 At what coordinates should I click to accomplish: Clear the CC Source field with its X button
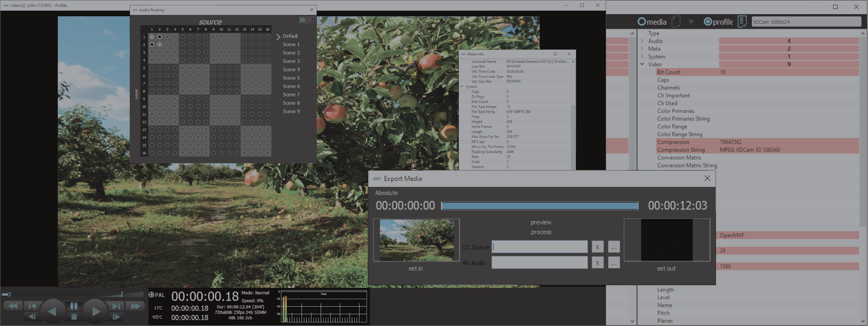point(598,247)
